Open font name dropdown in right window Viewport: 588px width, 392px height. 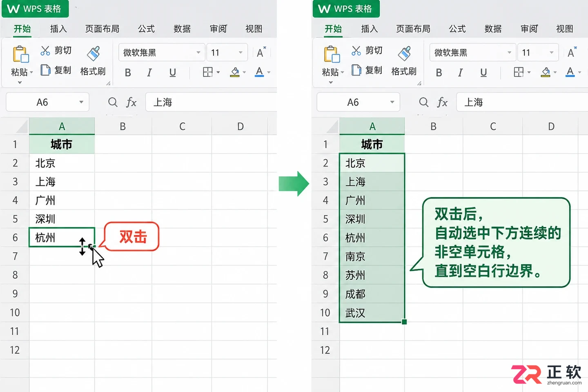(509, 52)
